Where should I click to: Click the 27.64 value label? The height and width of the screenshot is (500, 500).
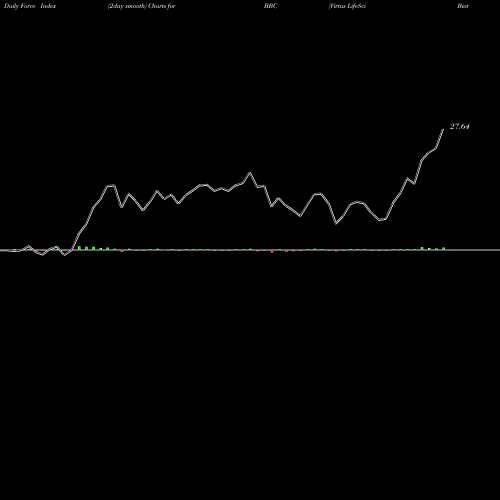coord(460,126)
